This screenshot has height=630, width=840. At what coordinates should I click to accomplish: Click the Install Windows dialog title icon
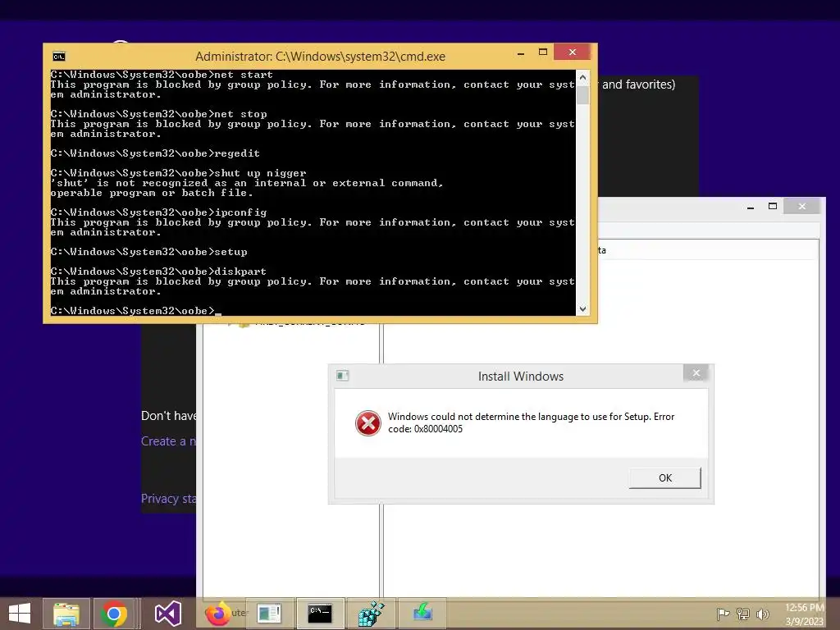pos(342,376)
